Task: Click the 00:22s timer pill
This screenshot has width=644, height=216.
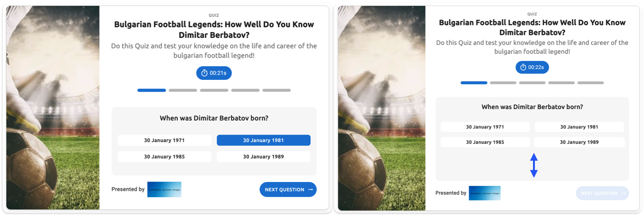Action: tap(532, 67)
